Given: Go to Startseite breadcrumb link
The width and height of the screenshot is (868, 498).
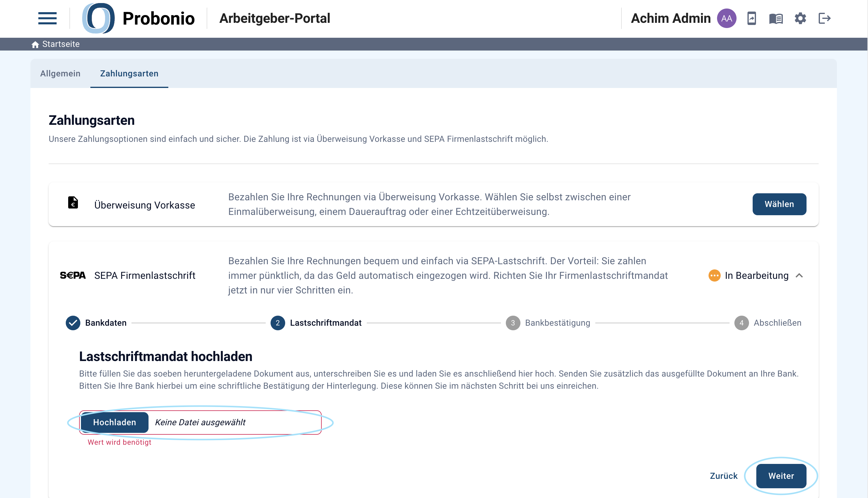Looking at the screenshot, I should pos(61,44).
